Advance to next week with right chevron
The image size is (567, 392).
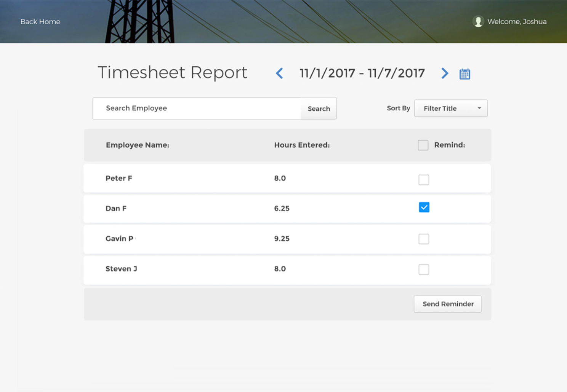(445, 73)
